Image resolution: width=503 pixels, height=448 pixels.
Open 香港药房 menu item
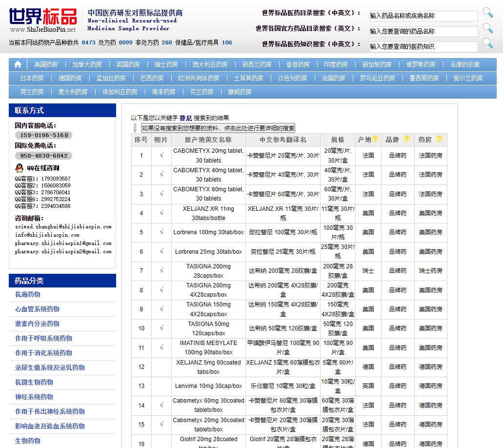coord(298,64)
